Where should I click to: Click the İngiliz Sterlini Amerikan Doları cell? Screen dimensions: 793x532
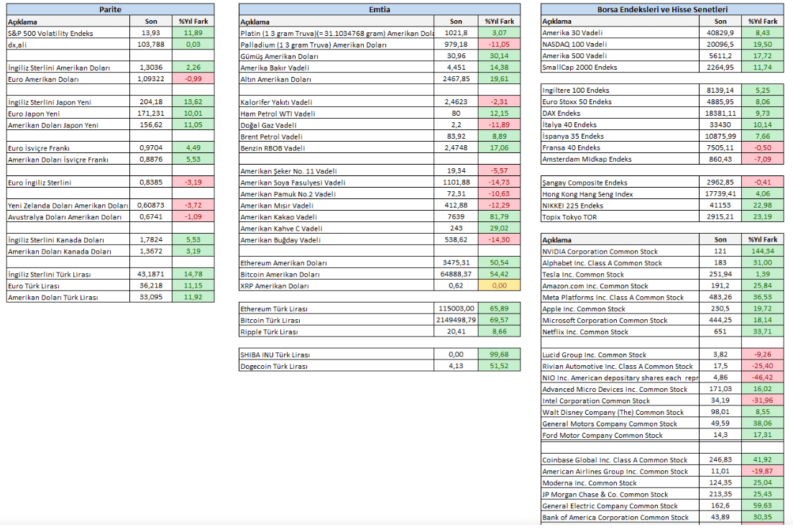pos(68,68)
